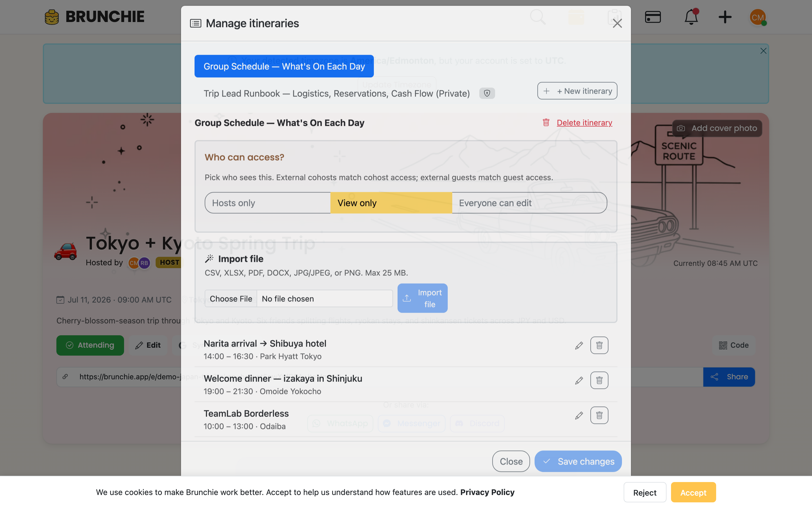The height and width of the screenshot is (508, 812).
Task: Click the red car event emoji
Action: [65, 251]
